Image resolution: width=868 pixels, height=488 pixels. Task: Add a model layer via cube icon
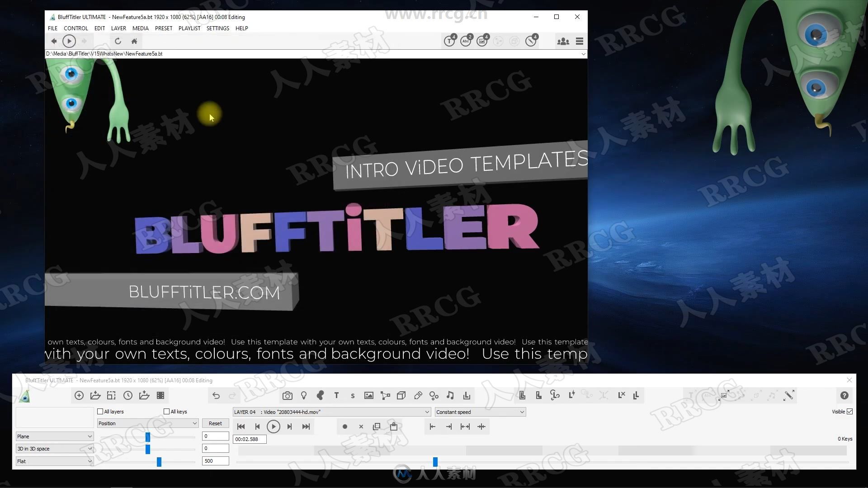401,396
